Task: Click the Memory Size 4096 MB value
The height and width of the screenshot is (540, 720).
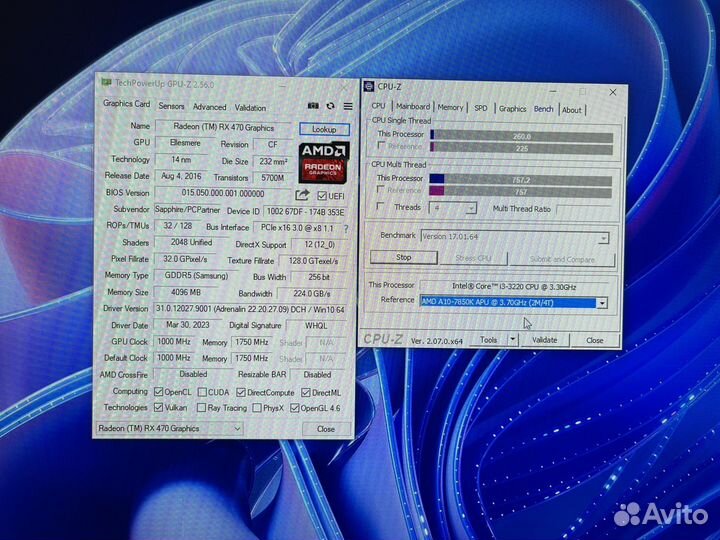Action: click(186, 292)
